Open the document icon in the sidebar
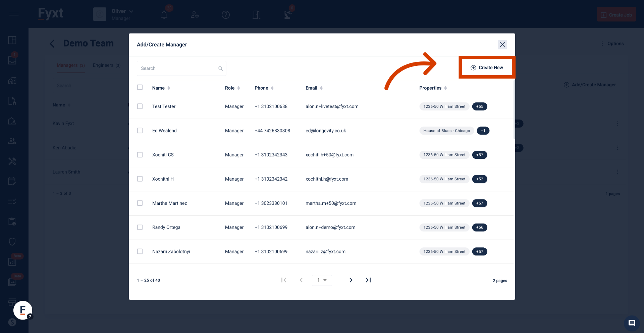 coord(12,101)
